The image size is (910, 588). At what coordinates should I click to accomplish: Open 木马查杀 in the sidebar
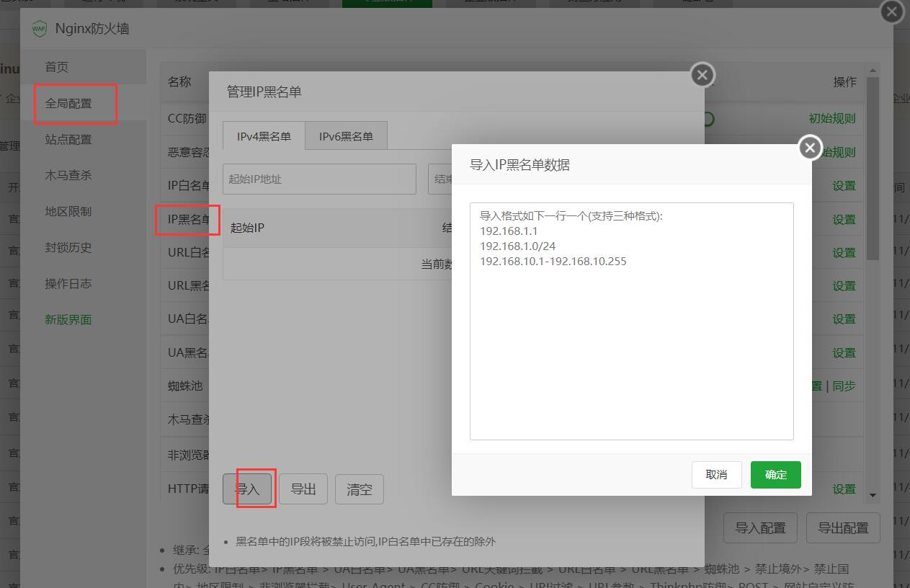click(83, 175)
